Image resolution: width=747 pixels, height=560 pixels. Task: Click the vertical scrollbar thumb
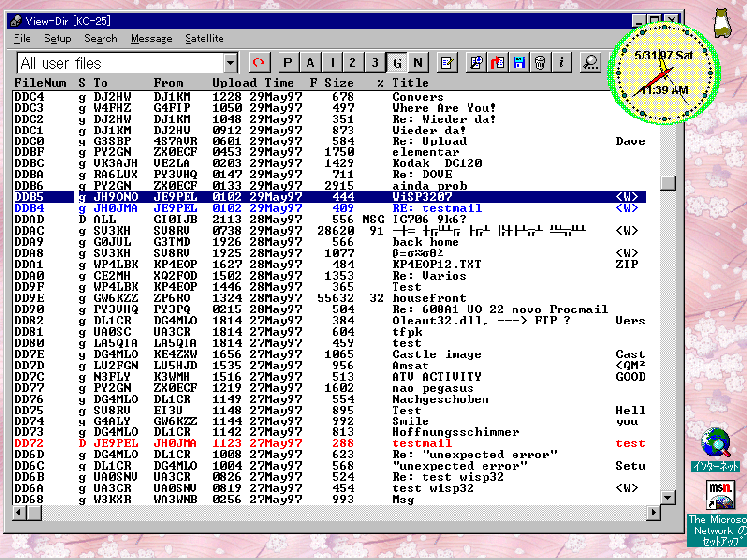[x=667, y=183]
